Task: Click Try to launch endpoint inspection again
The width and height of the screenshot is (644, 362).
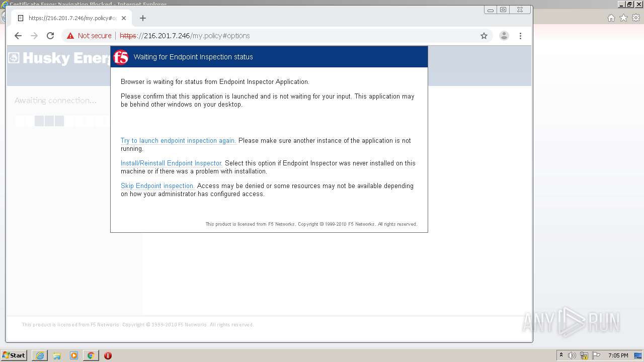Action: pos(178,141)
